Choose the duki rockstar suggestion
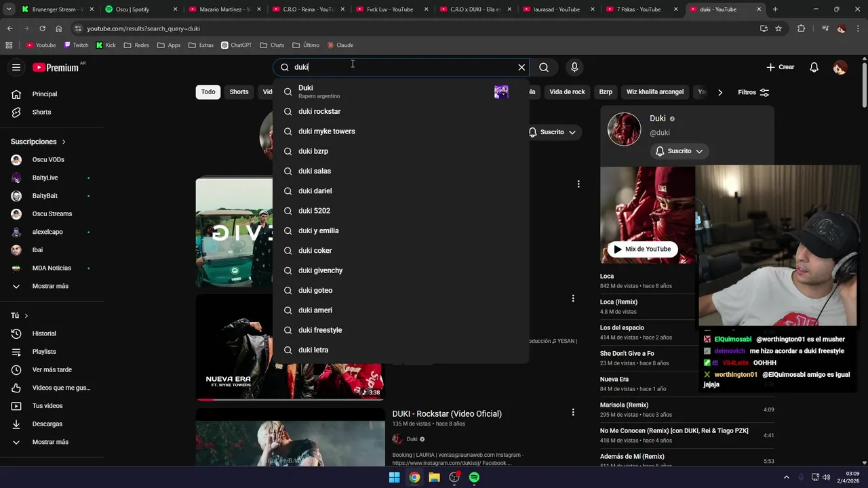This screenshot has height=488, width=868. (x=400, y=111)
